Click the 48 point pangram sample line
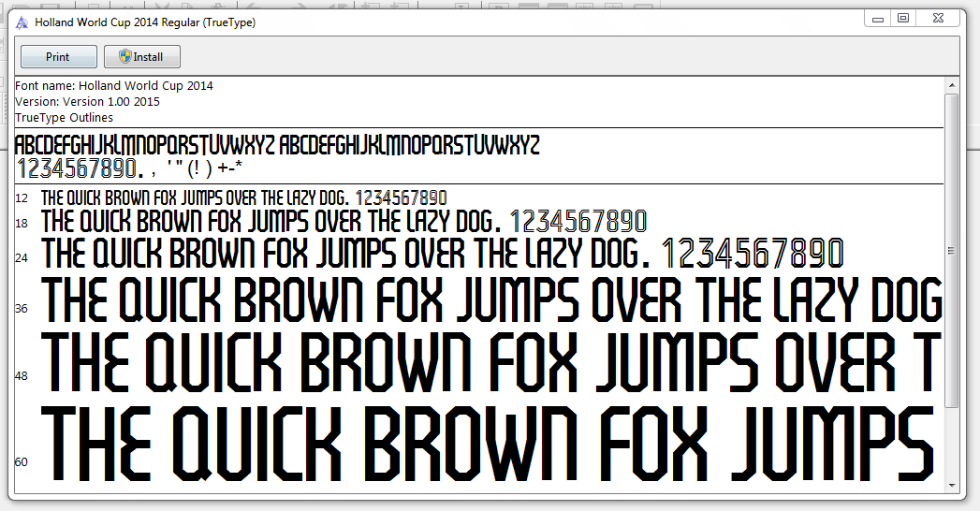This screenshot has width=980, height=511. pos(492,363)
